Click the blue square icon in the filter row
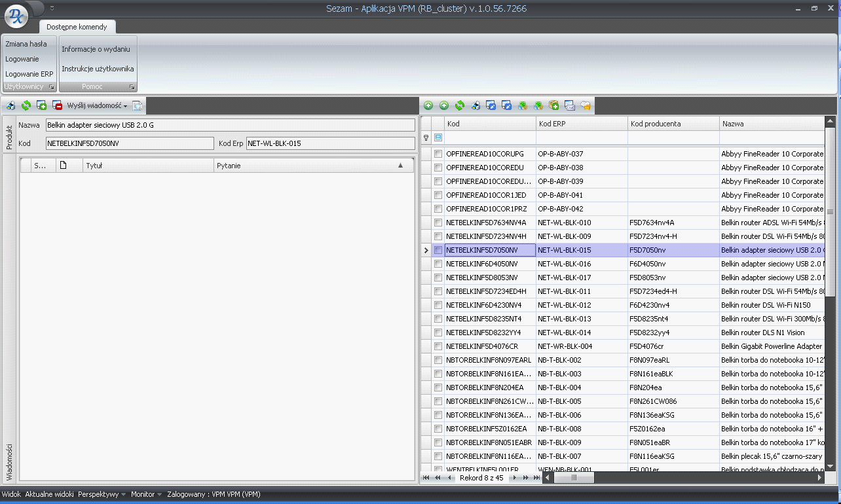This screenshot has height=504, width=841. (438, 138)
